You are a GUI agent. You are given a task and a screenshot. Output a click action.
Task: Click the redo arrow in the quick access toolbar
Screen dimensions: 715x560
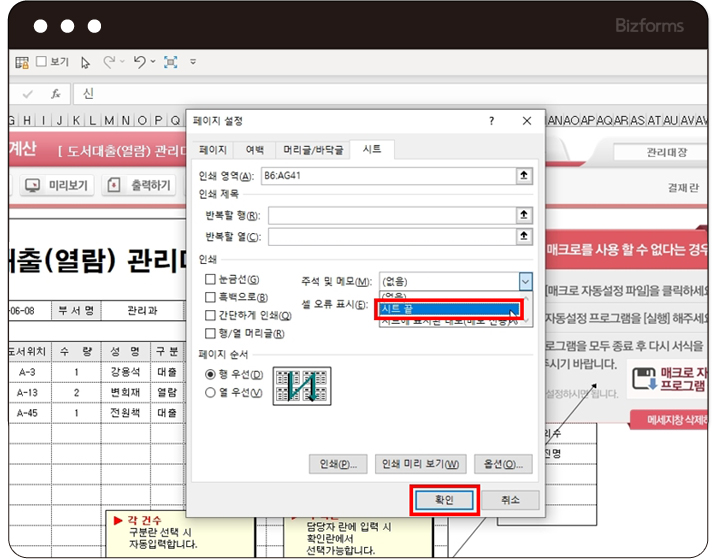coord(109,62)
